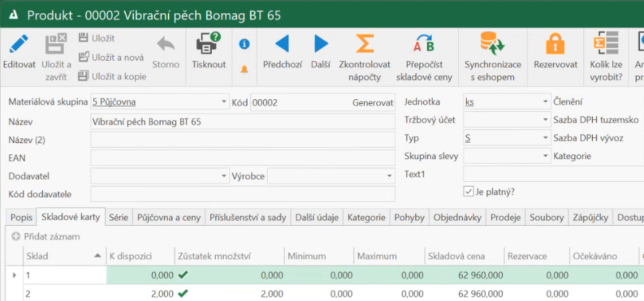Click the Název (2) input field
The image size is (644, 301).
point(242,140)
